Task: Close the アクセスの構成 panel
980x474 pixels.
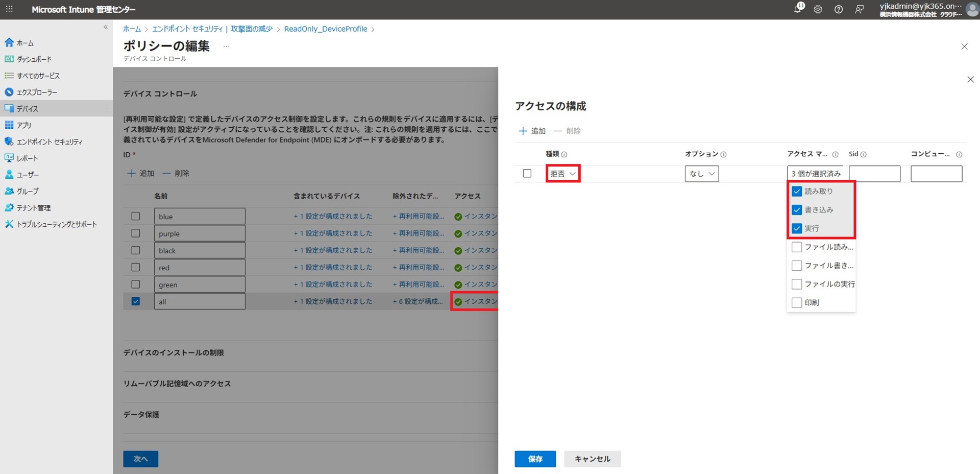Action: click(970, 80)
